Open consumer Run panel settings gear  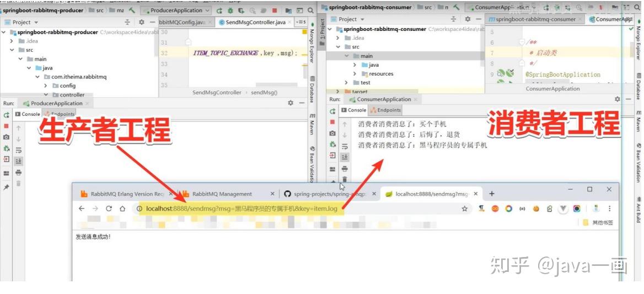[617, 99]
